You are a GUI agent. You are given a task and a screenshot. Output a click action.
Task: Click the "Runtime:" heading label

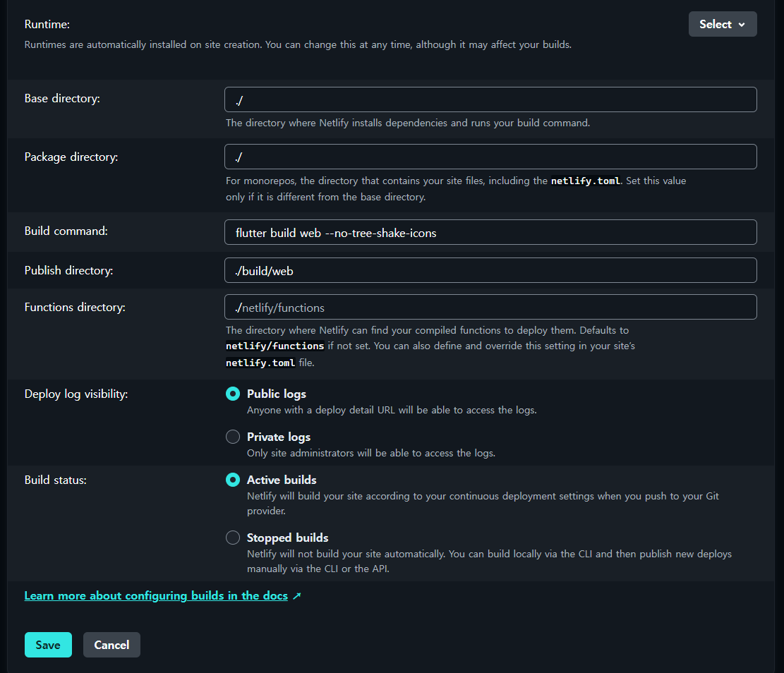pyautogui.click(x=47, y=24)
